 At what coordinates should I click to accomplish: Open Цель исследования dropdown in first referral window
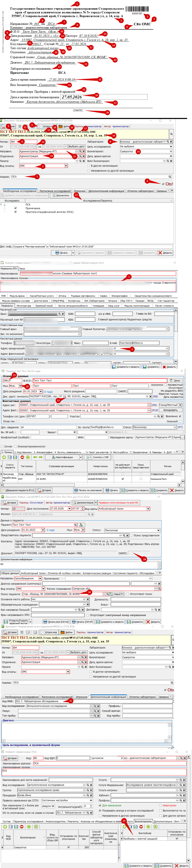tap(171, 147)
